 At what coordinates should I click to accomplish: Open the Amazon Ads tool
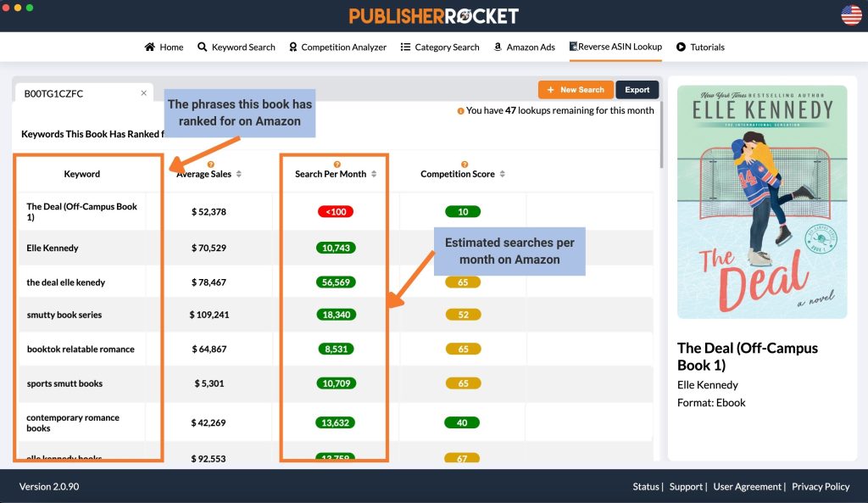pyautogui.click(x=524, y=48)
